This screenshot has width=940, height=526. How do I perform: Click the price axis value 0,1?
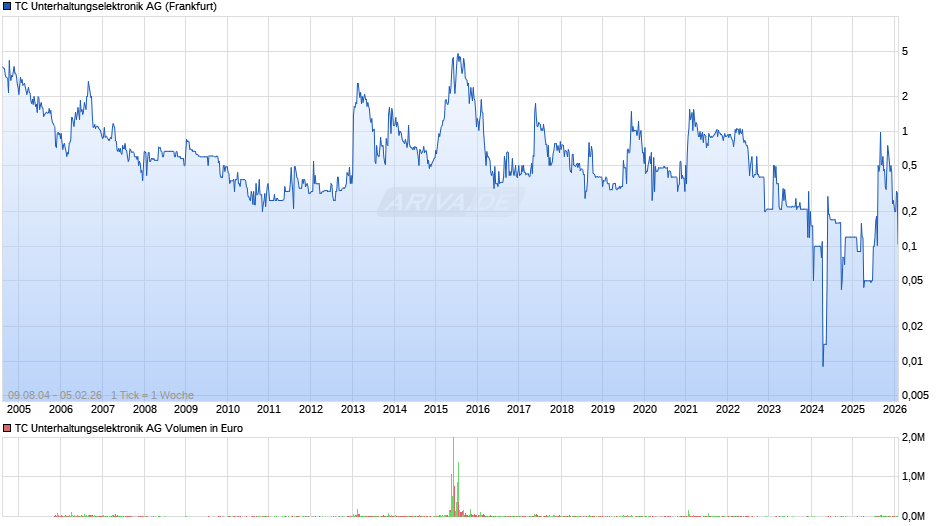[909, 247]
